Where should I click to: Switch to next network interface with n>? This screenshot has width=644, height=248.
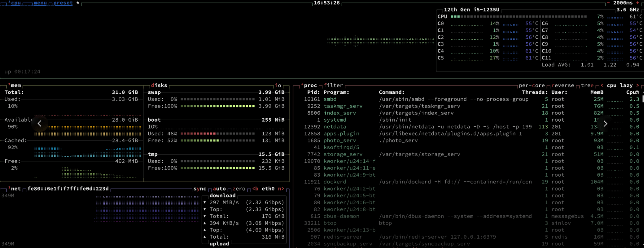(x=281, y=189)
